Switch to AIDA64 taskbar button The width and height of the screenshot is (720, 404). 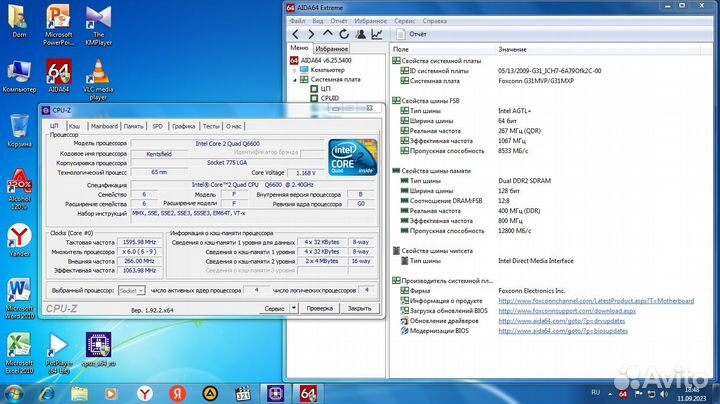308,394
